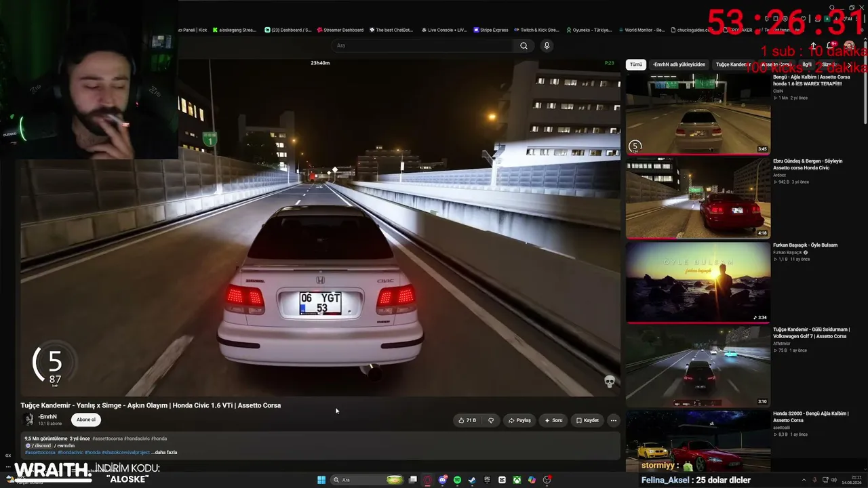868x488 pixels.
Task: Open the 'World Monitor' bookmark
Action: (642, 30)
